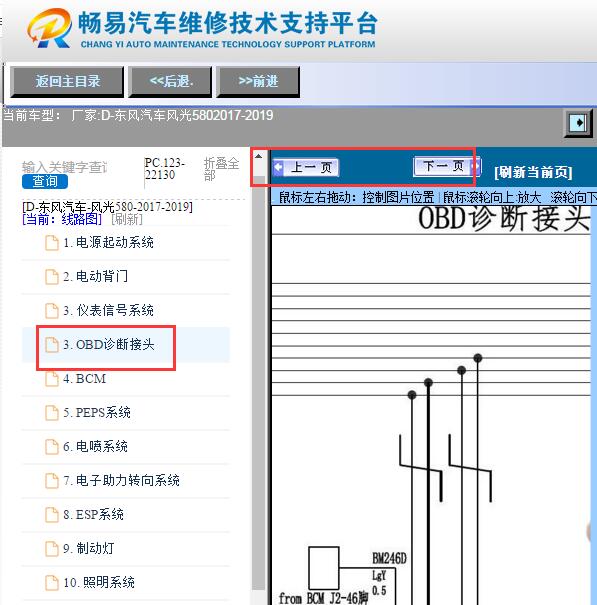
Task: Click document icon beside BCM
Action: point(52,379)
